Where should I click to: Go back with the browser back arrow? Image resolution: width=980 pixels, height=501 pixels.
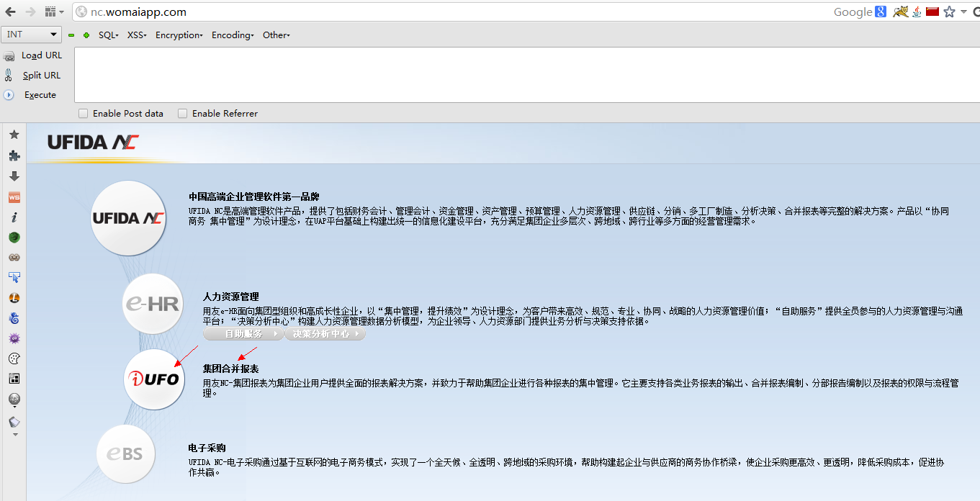pos(11,12)
